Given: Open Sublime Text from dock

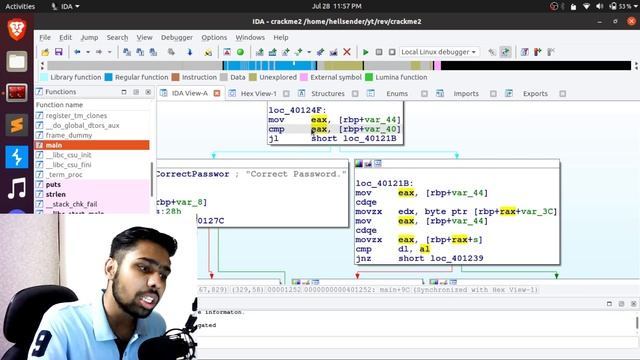Looking at the screenshot, I should pyautogui.click(x=17, y=124).
